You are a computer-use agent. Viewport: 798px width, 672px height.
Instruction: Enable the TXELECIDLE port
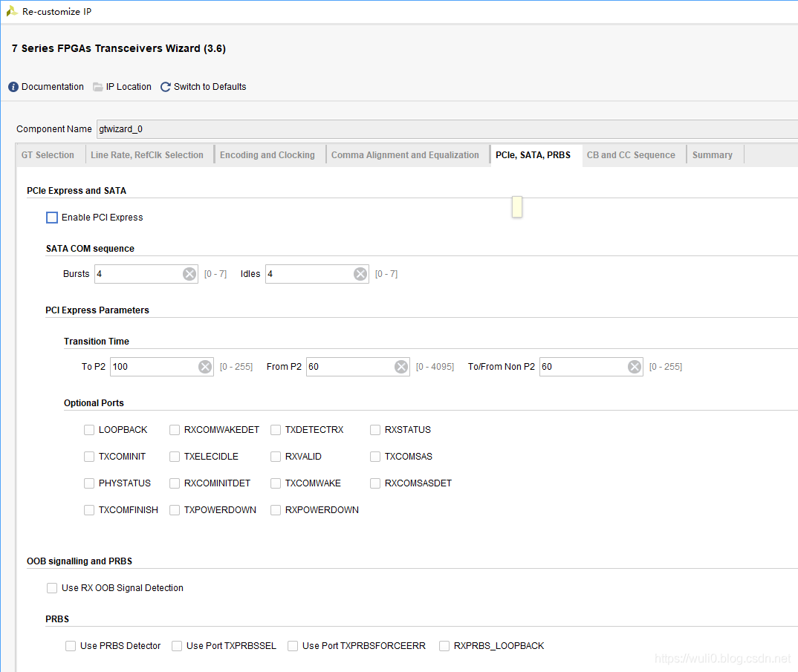coord(175,457)
